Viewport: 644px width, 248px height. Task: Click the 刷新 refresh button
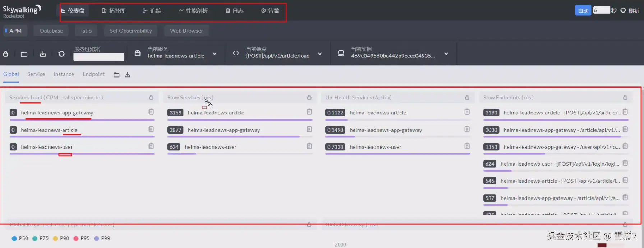coord(630,10)
